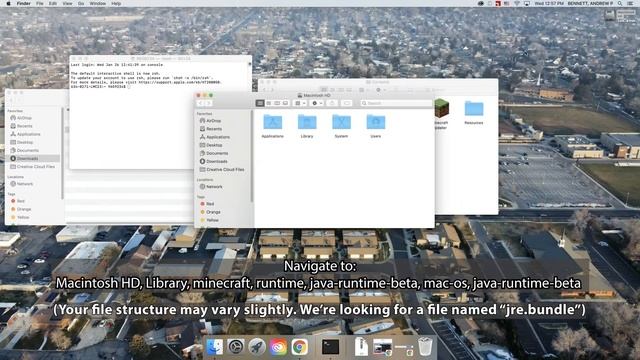Click the Minecraft grass block icon in Contents window
This screenshot has height=360, width=640.
(441, 108)
